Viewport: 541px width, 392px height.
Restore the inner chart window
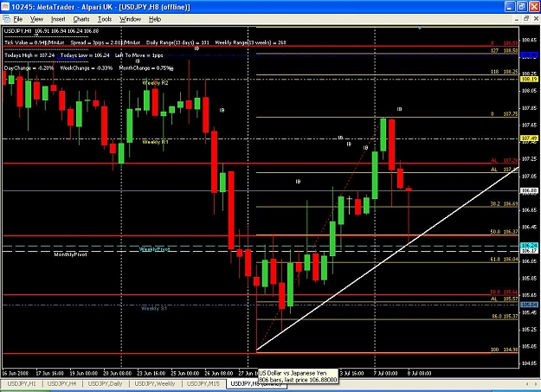526,19
